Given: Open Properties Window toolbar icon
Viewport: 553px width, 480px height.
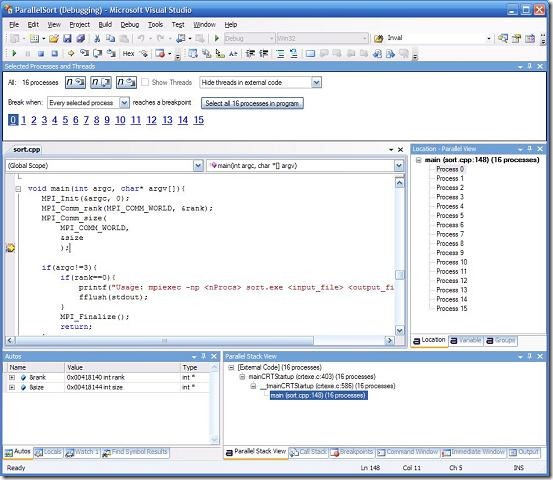Looking at the screenshot, I should [516, 38].
